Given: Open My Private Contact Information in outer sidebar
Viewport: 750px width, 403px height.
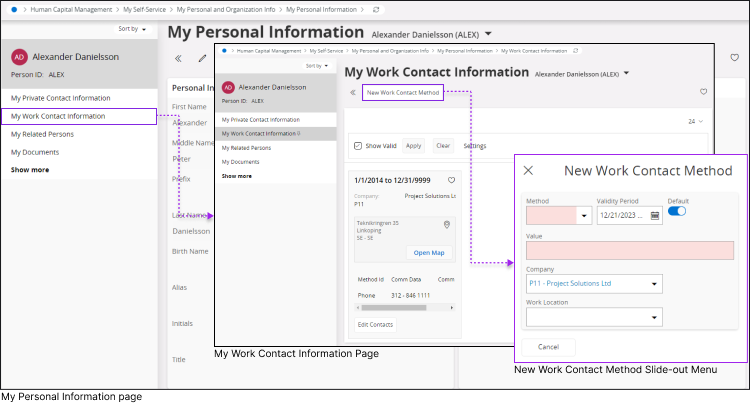Looking at the screenshot, I should point(60,98).
